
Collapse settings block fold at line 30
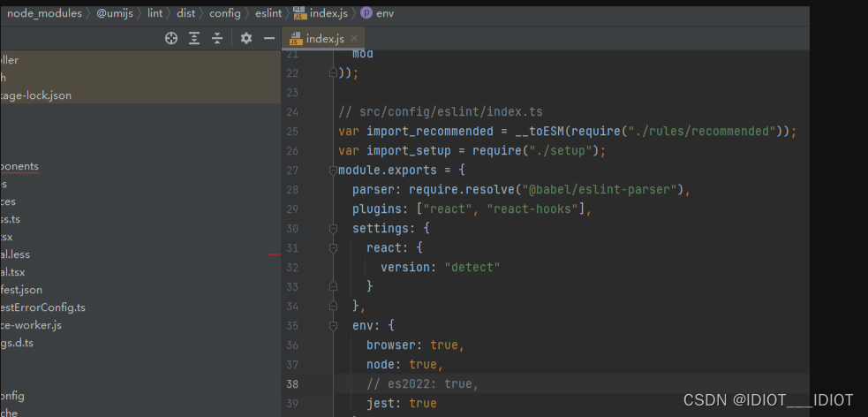(x=333, y=228)
